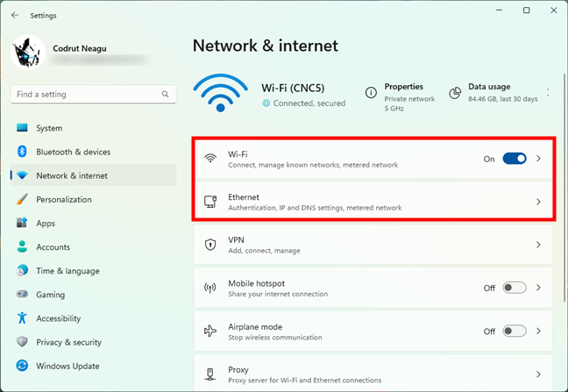Click the search magnifier icon
Viewport: 568px width, 392px height.
coord(165,94)
